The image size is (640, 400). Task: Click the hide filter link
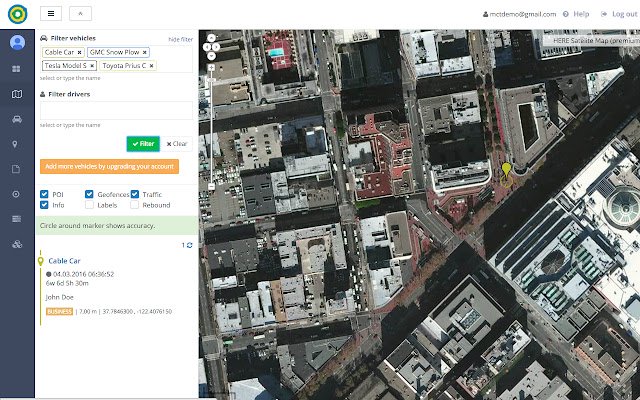click(x=180, y=40)
